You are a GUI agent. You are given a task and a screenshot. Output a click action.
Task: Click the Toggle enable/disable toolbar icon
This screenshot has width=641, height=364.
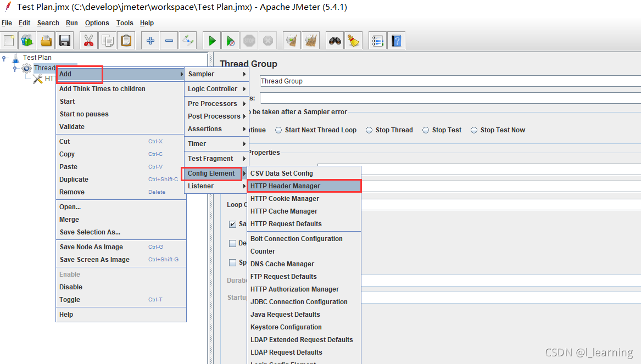point(188,41)
